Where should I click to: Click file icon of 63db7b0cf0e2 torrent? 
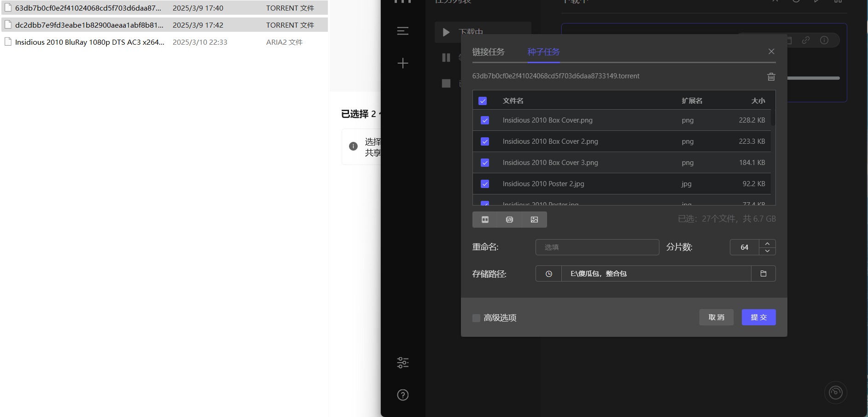click(8, 8)
